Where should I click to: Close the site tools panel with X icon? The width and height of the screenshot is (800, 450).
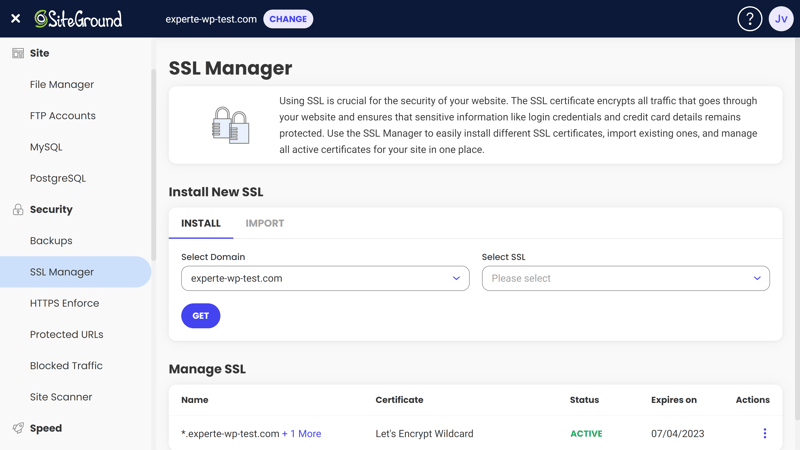coord(15,19)
